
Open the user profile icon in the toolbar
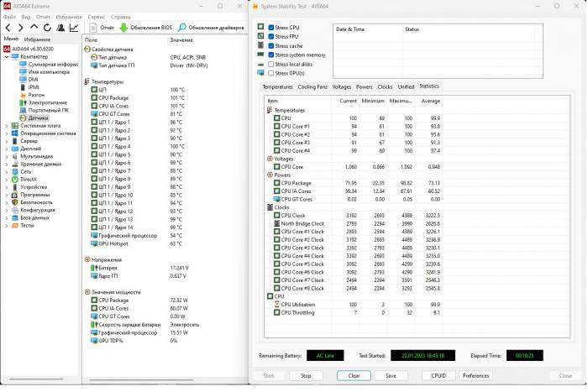(60, 28)
